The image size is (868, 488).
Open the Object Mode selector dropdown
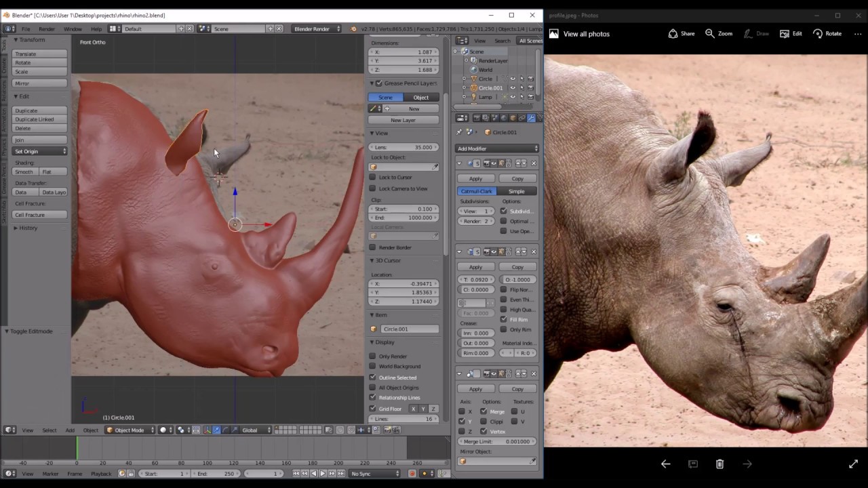pos(130,430)
